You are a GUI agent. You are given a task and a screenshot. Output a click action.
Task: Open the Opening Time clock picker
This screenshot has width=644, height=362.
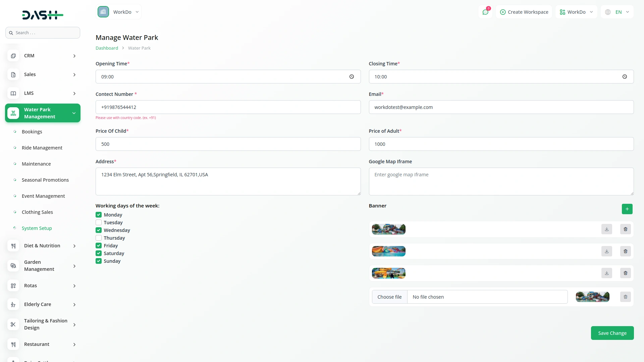point(352,77)
